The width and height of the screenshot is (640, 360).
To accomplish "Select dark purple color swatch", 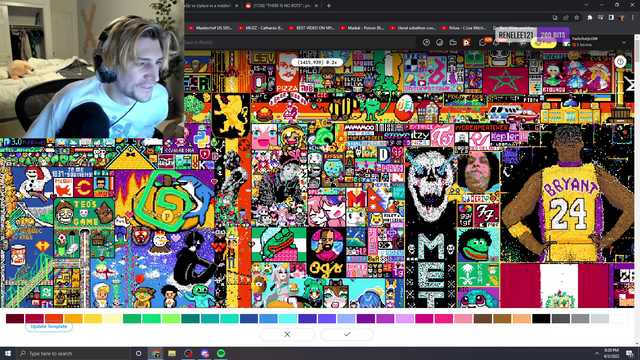I will [366, 318].
